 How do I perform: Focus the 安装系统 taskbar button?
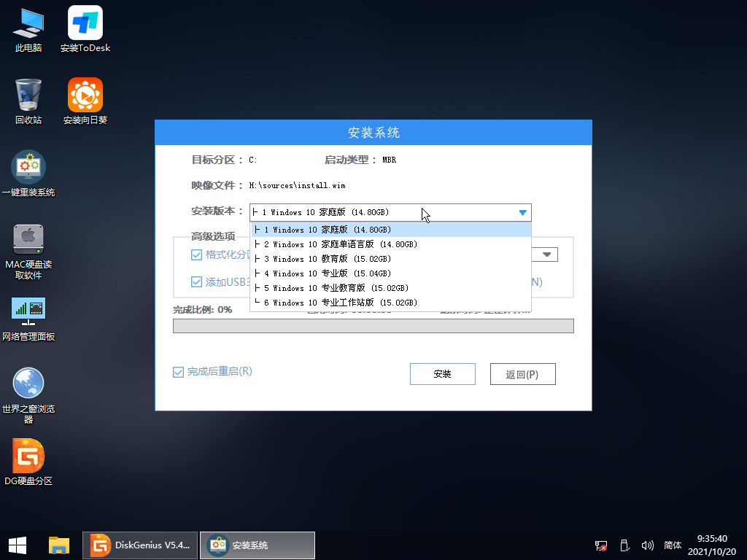pos(257,545)
